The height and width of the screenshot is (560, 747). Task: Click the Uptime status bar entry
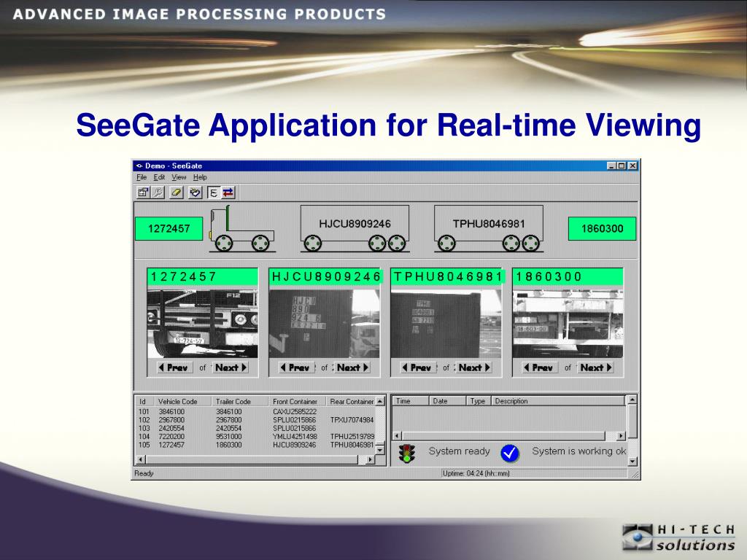pyautogui.click(x=533, y=473)
